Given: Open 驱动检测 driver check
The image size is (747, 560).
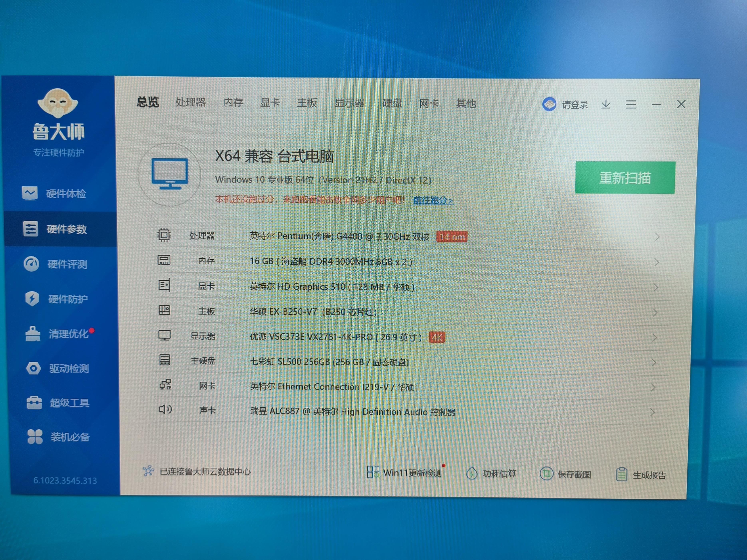Looking at the screenshot, I should tap(57, 368).
